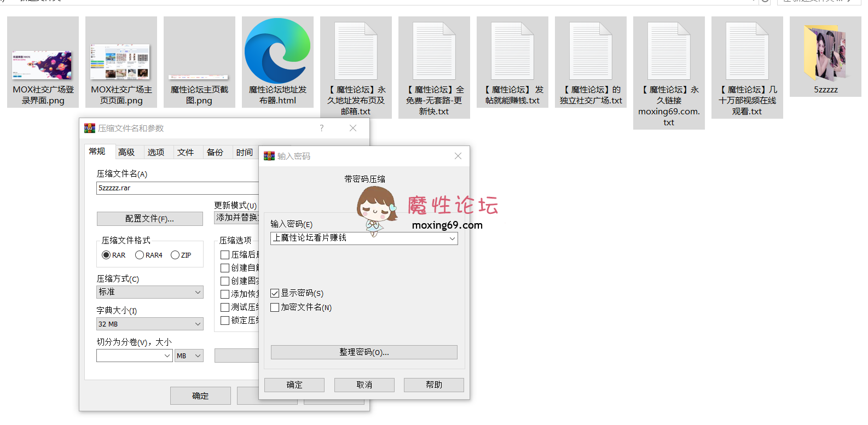The width and height of the screenshot is (868, 425).
Task: Tick the 锁定压缩 option checkbox
Action: pos(224,321)
